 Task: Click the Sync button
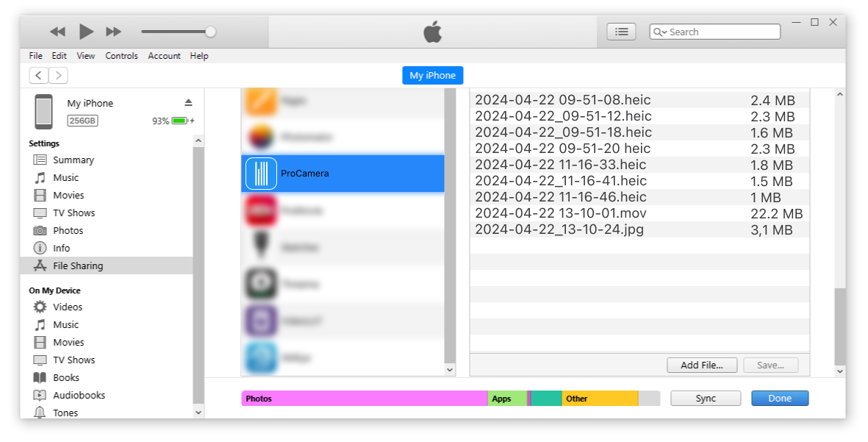tap(706, 398)
